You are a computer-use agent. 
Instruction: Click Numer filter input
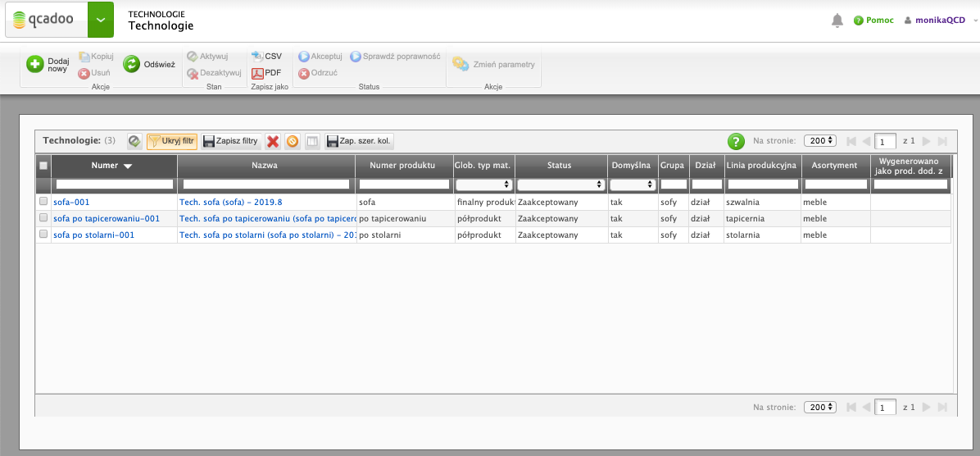coord(115,185)
